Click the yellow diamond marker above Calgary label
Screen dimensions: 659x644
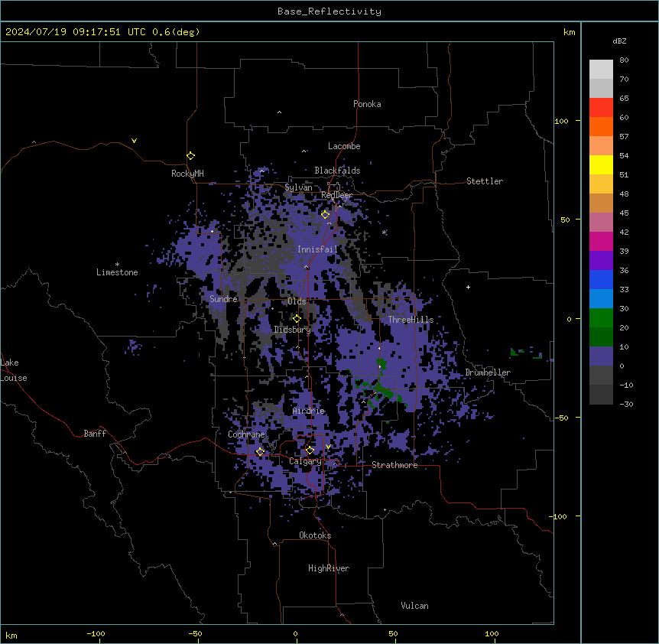(310, 450)
